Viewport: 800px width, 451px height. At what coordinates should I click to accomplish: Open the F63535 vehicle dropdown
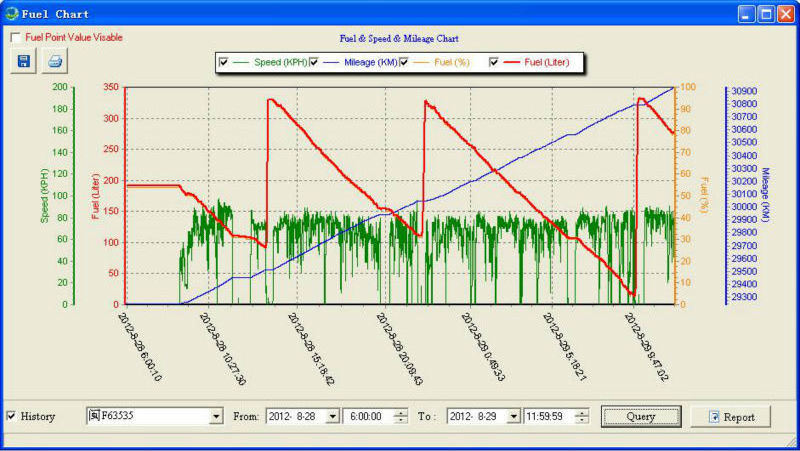pyautogui.click(x=217, y=416)
